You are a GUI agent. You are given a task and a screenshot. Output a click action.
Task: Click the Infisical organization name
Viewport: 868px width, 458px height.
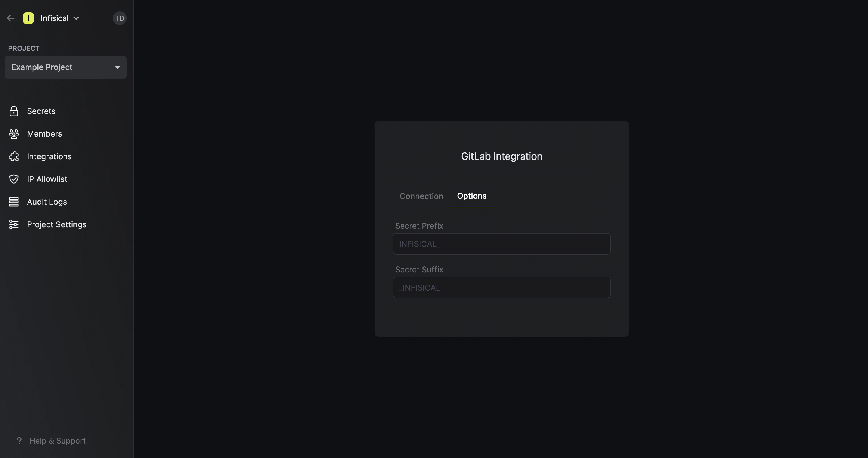click(54, 18)
